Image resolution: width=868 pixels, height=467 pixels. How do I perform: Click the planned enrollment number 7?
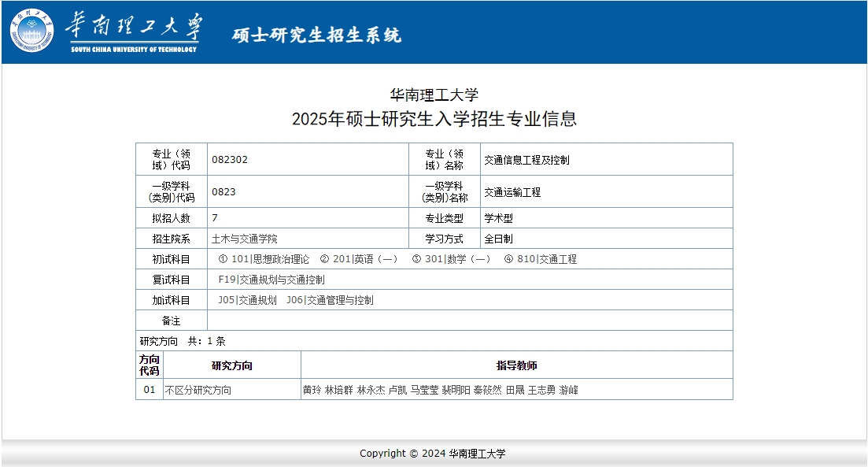click(x=215, y=217)
